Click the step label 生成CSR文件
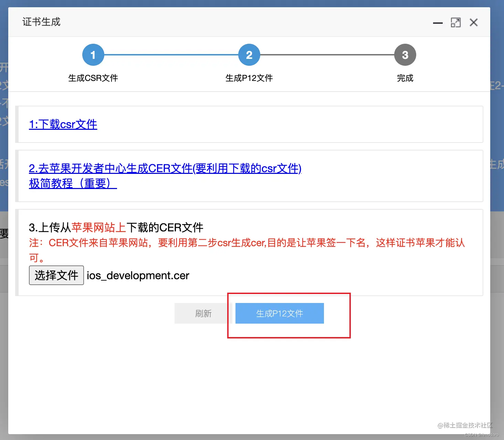This screenshot has height=440, width=504. [93, 78]
